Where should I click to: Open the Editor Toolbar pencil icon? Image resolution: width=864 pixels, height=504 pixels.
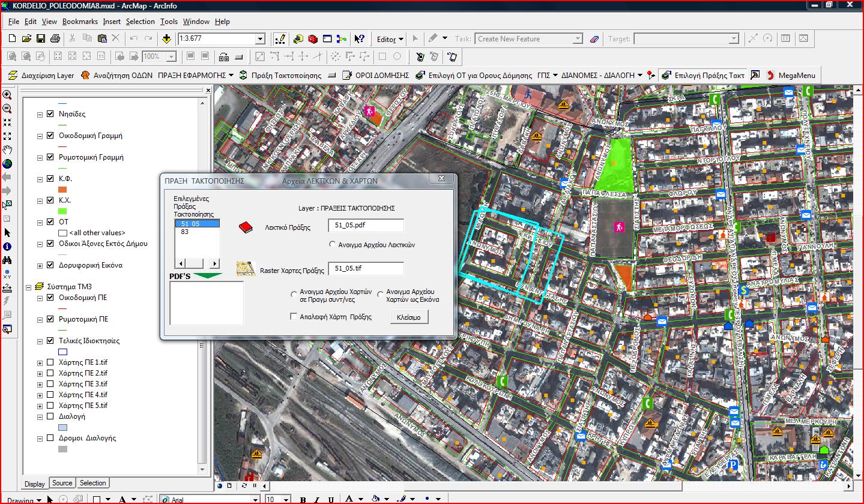pyautogui.click(x=280, y=39)
